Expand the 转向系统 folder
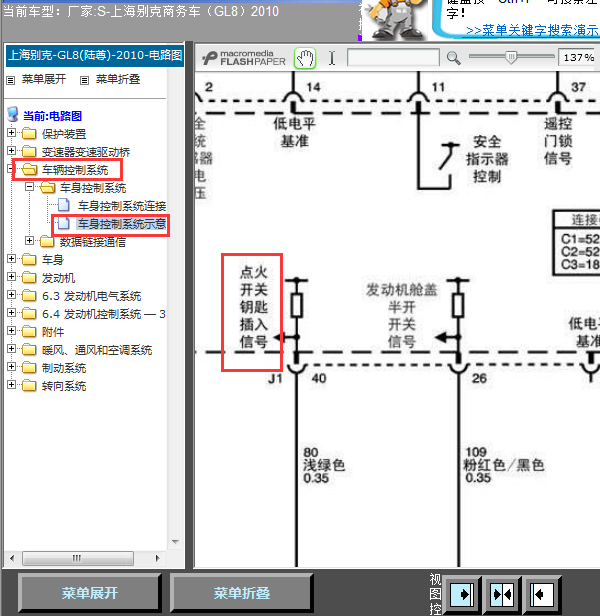Image resolution: width=600 pixels, height=616 pixels. [x=11, y=385]
